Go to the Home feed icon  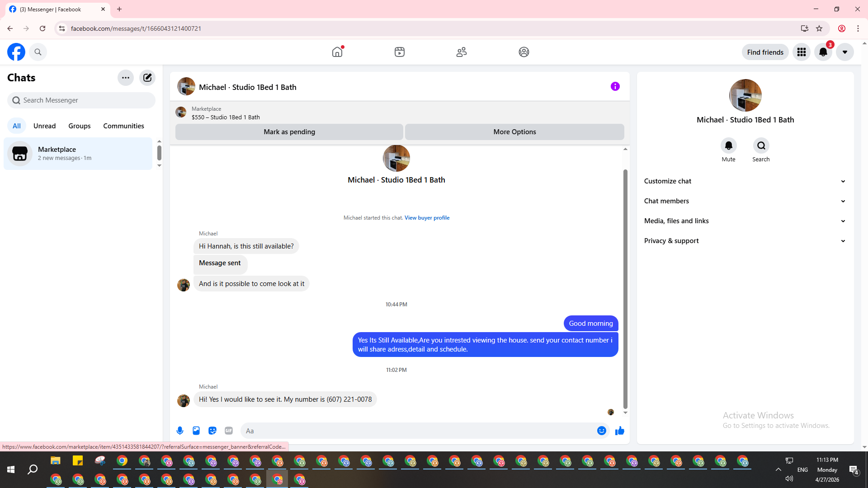pyautogui.click(x=337, y=52)
